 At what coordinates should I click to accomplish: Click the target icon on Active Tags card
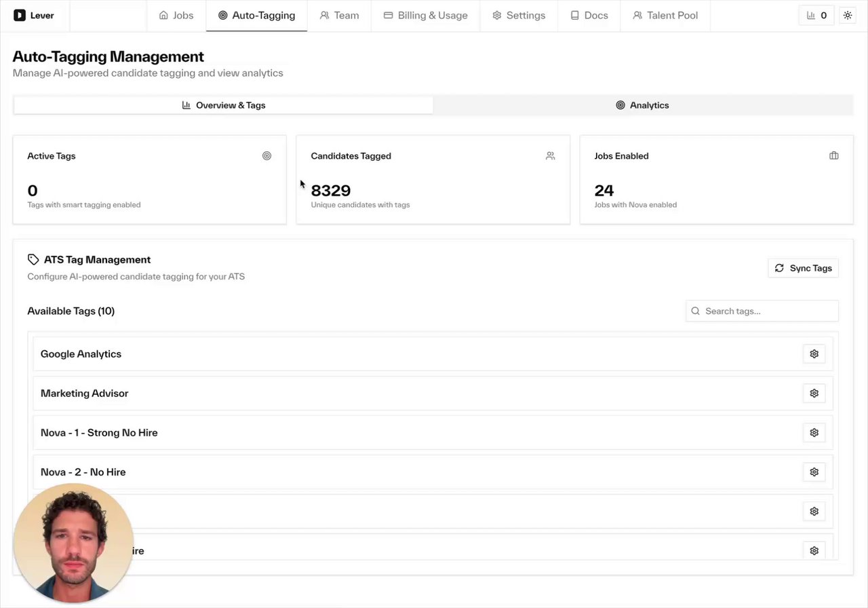pos(267,155)
